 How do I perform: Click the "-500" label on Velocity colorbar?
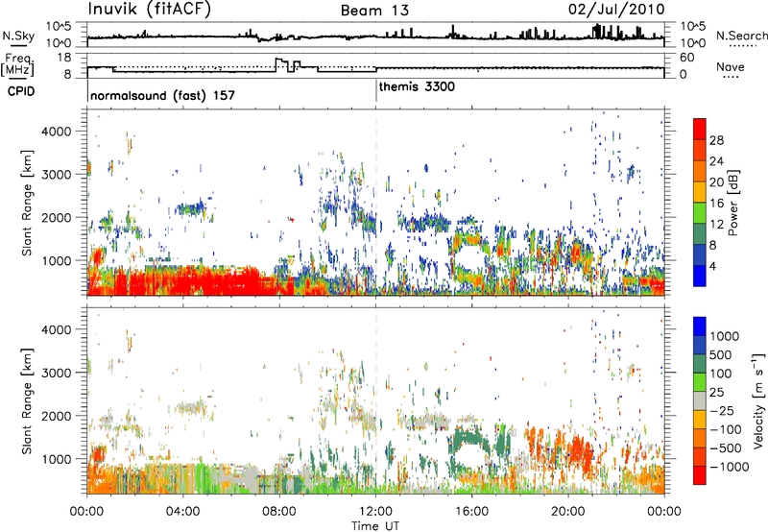tap(726, 448)
